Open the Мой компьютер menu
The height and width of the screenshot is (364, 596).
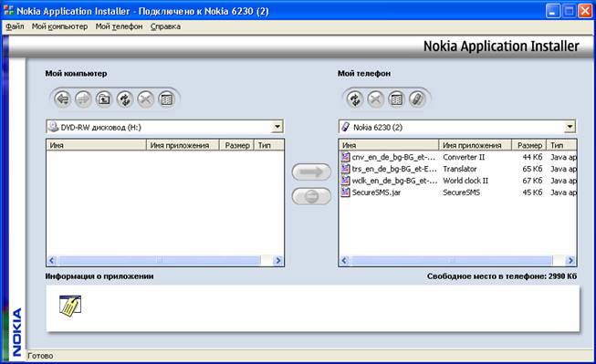59,26
